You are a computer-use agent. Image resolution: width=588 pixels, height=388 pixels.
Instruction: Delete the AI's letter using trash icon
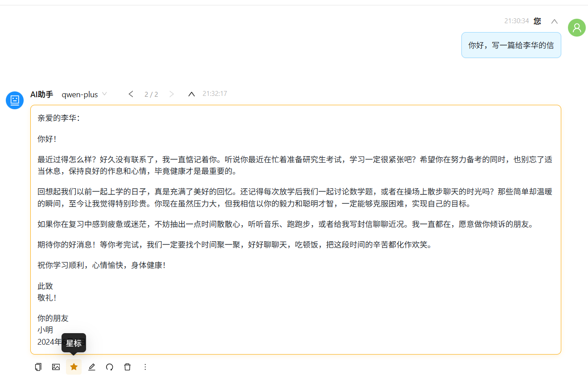pos(127,367)
